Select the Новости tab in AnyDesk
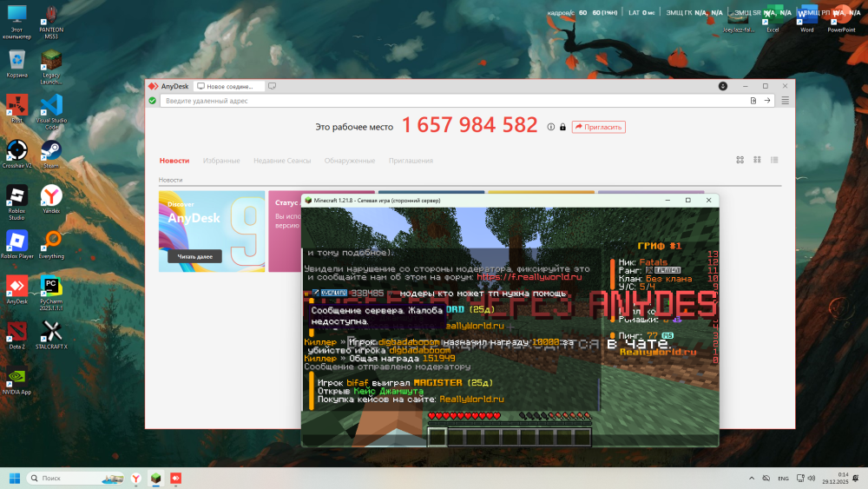Image resolution: width=868 pixels, height=489 pixels. click(174, 161)
